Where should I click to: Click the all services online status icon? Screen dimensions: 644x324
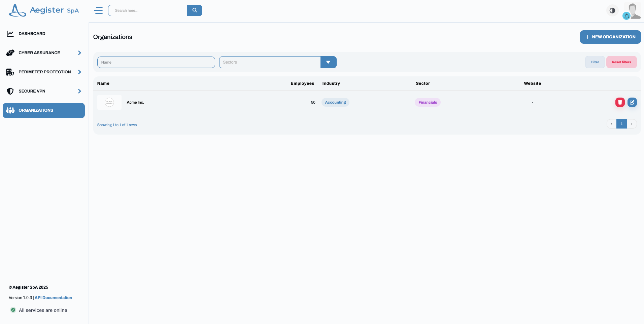[13, 310]
